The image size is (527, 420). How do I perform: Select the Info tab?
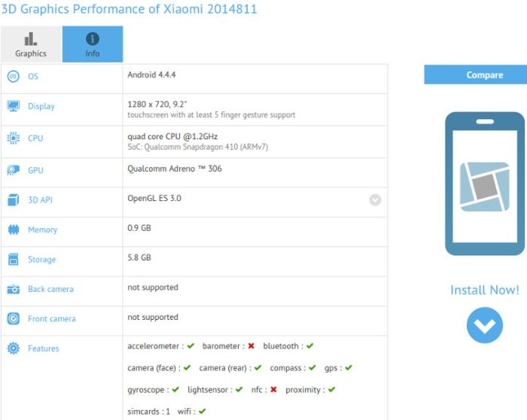click(93, 44)
